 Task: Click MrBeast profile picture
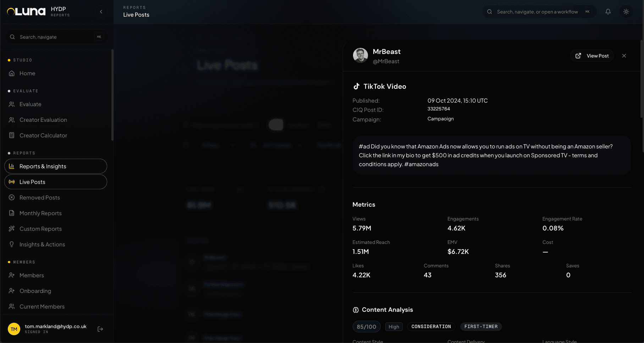coord(360,55)
